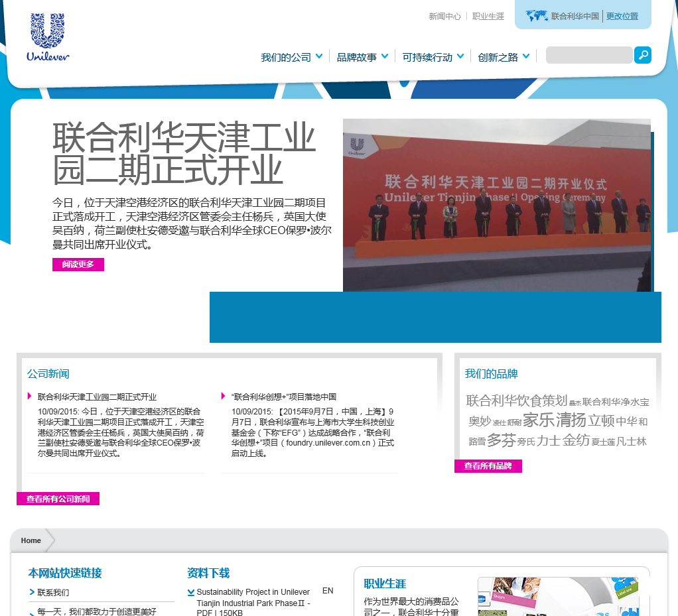This screenshot has height=616, width=678.
Task: Select brand tag 联合利华净水宝
Action: click(615, 402)
